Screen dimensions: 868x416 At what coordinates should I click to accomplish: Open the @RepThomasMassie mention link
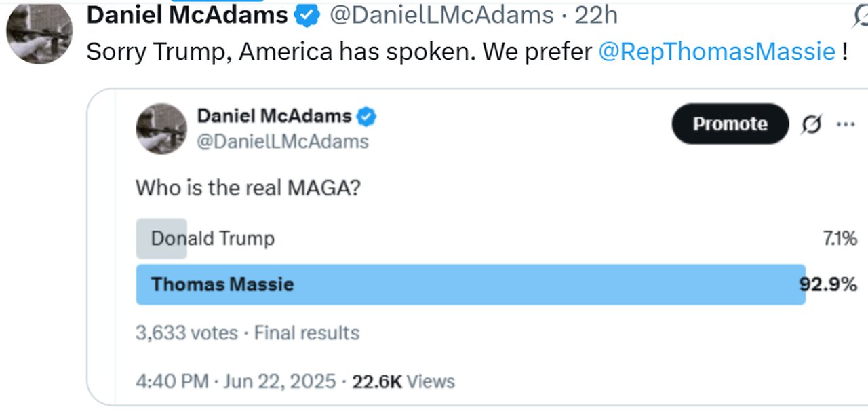click(x=717, y=52)
